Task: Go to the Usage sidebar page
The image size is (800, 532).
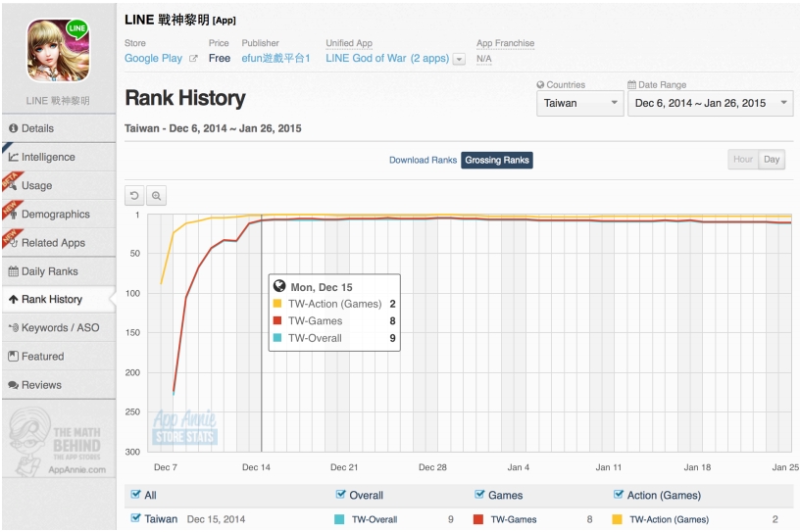Action: tap(59, 186)
